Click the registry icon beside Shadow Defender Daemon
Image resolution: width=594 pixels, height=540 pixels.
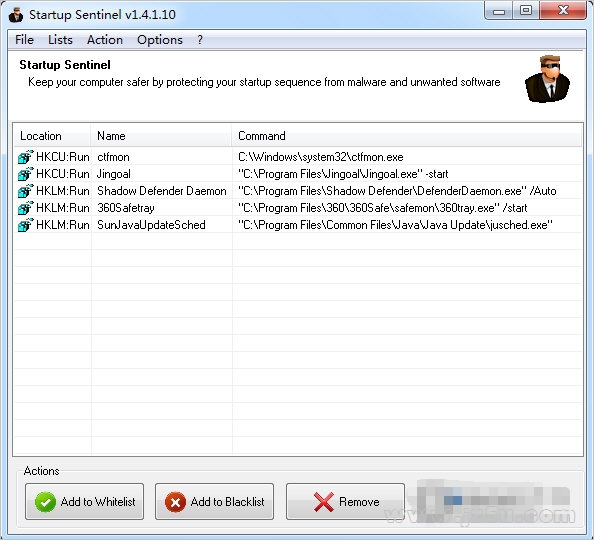[25, 191]
